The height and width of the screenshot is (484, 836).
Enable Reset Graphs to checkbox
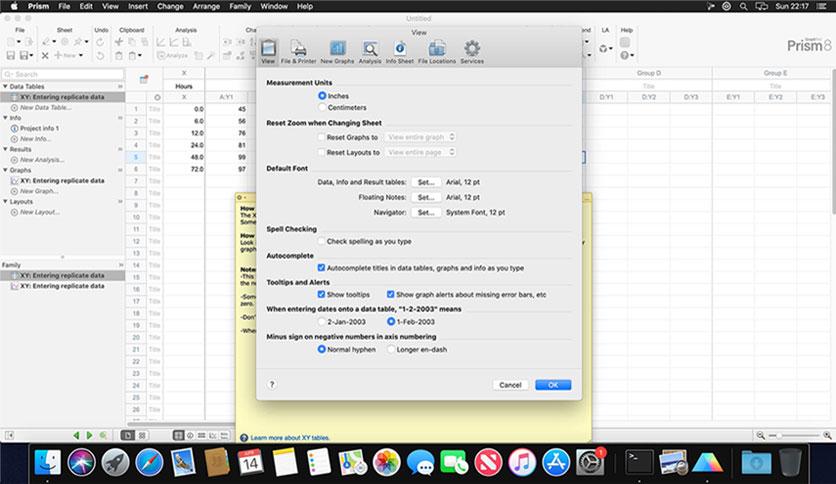click(321, 137)
